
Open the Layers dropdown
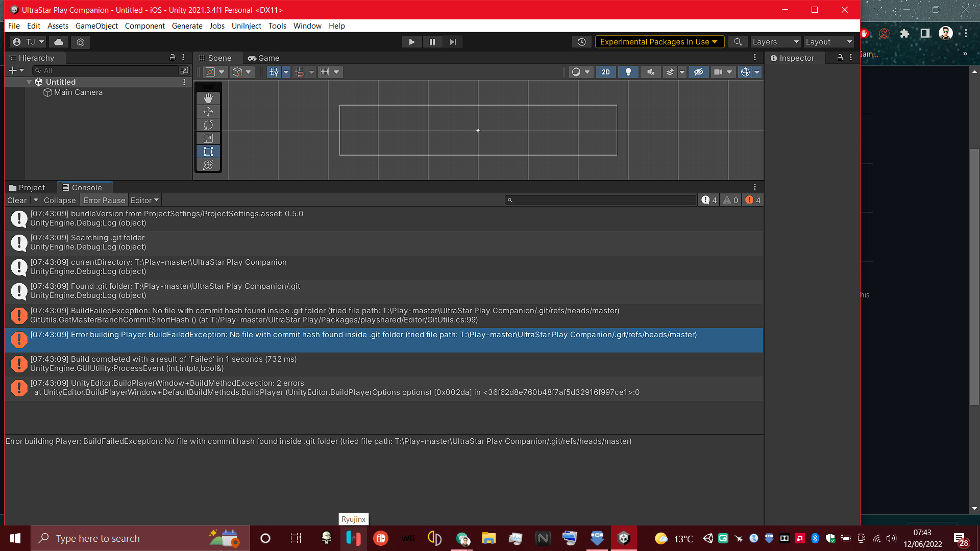[x=775, y=42]
